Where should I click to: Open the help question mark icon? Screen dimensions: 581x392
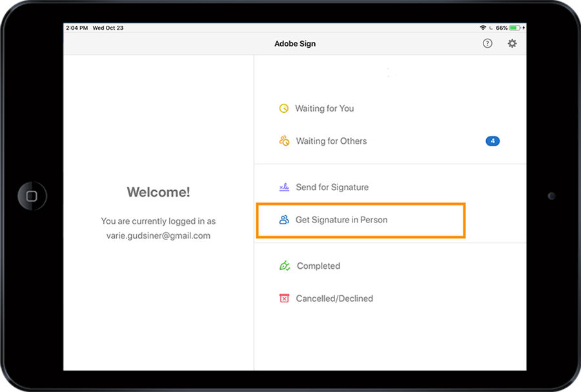click(487, 44)
